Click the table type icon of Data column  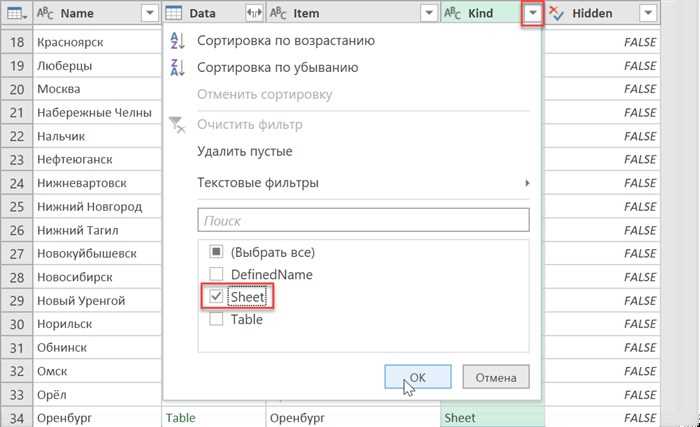click(x=174, y=13)
